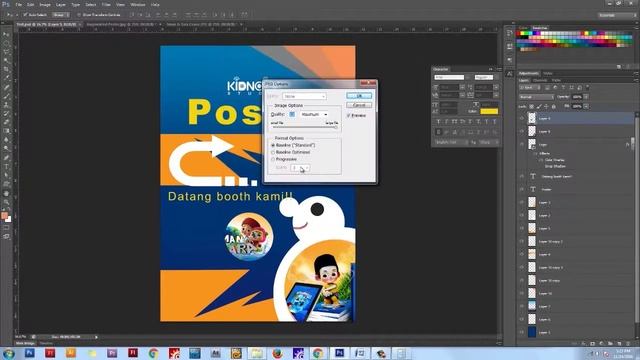Click the JPEG quality slider handle
The image size is (640, 360).
click(x=336, y=127)
